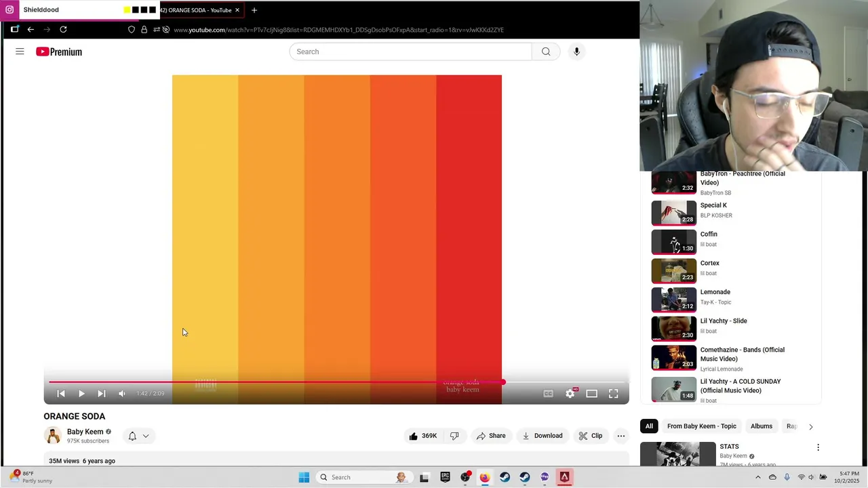Click the progress bar scrubber handle
Viewport: 868px width, 488px height.
pyautogui.click(x=503, y=382)
